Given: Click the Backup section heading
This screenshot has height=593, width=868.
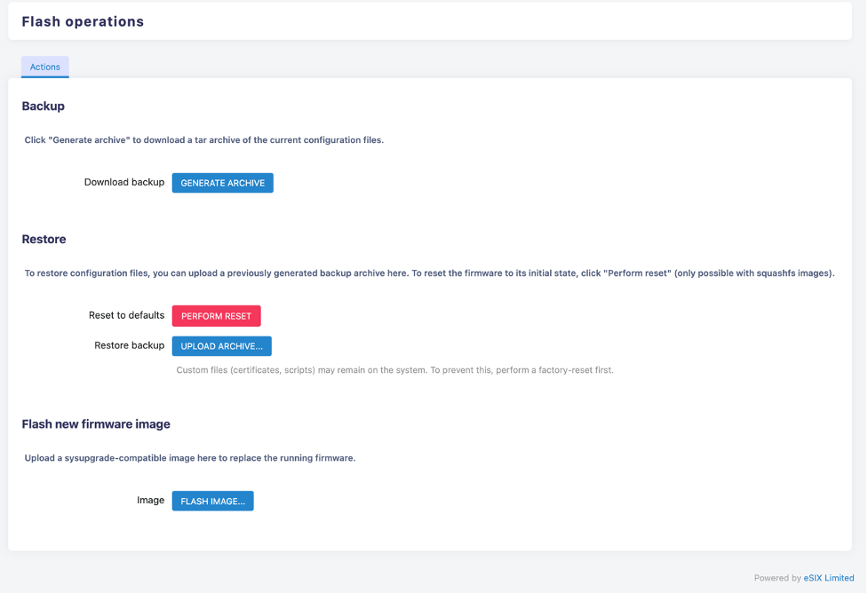Looking at the screenshot, I should (x=43, y=106).
